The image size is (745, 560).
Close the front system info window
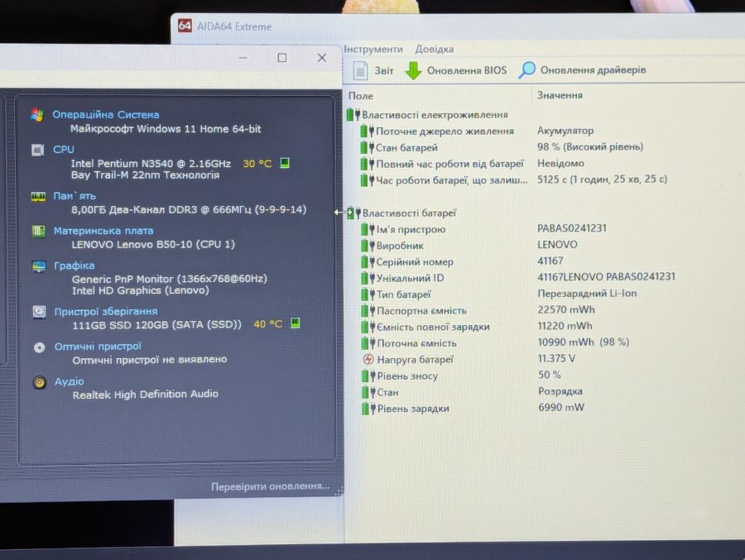pyautogui.click(x=322, y=58)
